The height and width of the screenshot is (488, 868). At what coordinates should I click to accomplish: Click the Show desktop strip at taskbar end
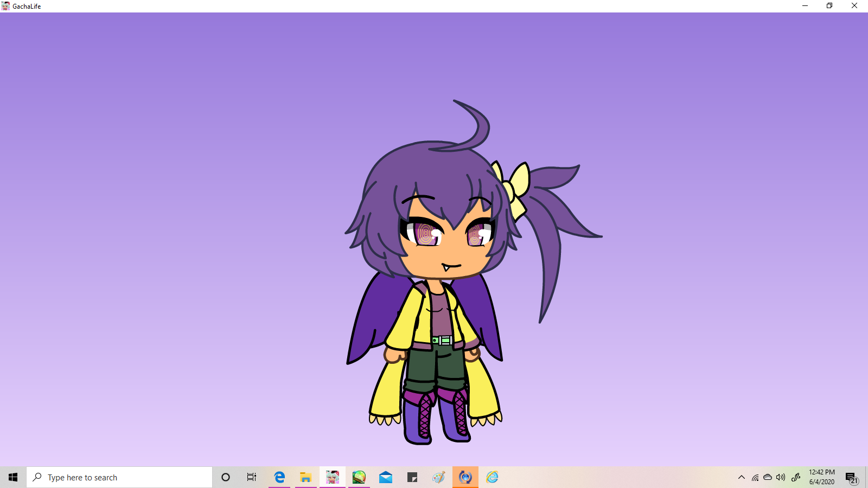click(866, 477)
